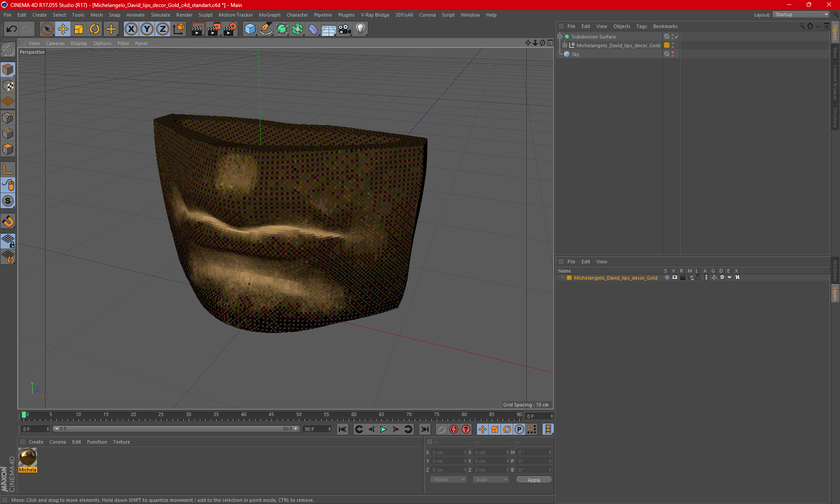840x504 pixels.
Task: Switch to Model mode cube icon
Action: pos(8,70)
